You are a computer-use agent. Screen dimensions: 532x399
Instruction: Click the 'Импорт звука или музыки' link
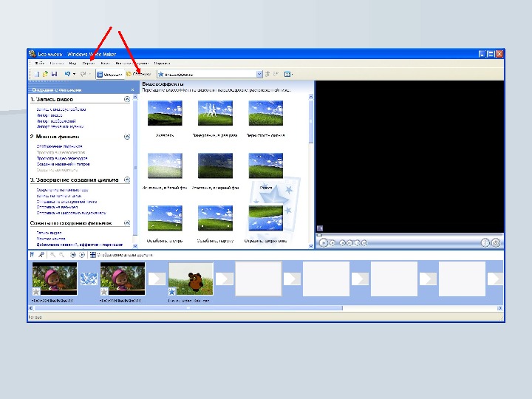click(60, 126)
